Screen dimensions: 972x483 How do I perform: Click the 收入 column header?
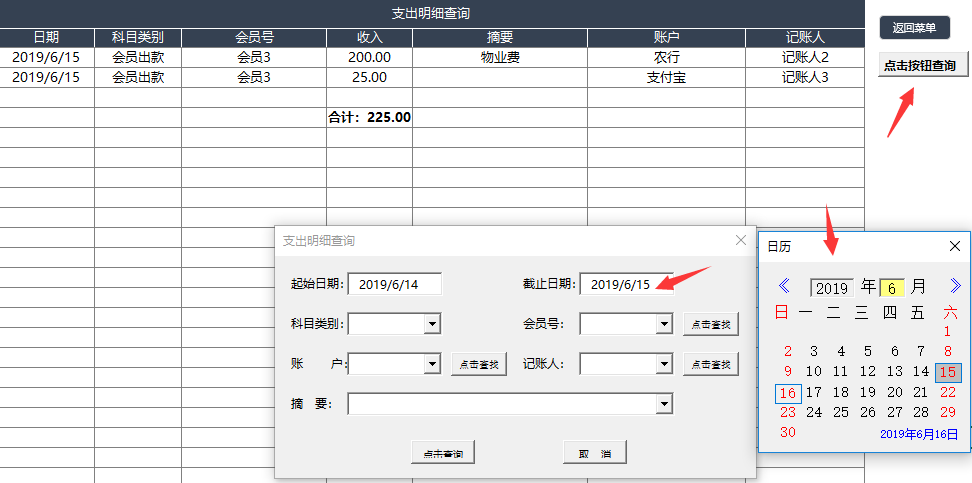click(369, 38)
